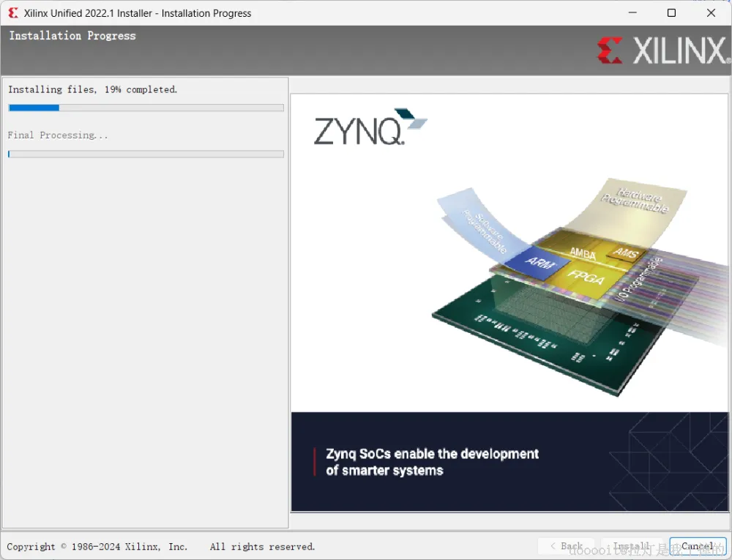Viewport: 732px width, 560px height.
Task: Cancel the Xilinx installation
Action: (x=698, y=546)
